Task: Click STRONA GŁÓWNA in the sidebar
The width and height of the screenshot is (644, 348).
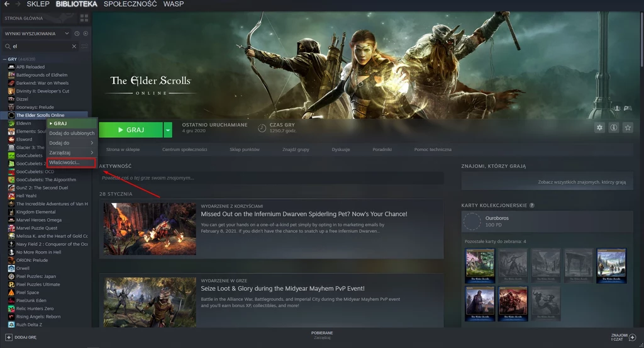Action: coord(24,18)
